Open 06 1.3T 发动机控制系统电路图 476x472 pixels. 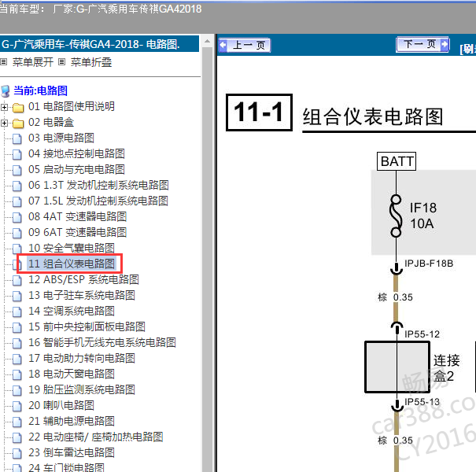pos(98,185)
